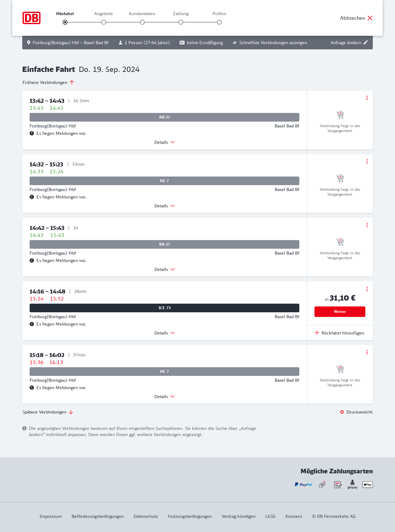Expand Details for the ICE 73 connection

coord(164,333)
